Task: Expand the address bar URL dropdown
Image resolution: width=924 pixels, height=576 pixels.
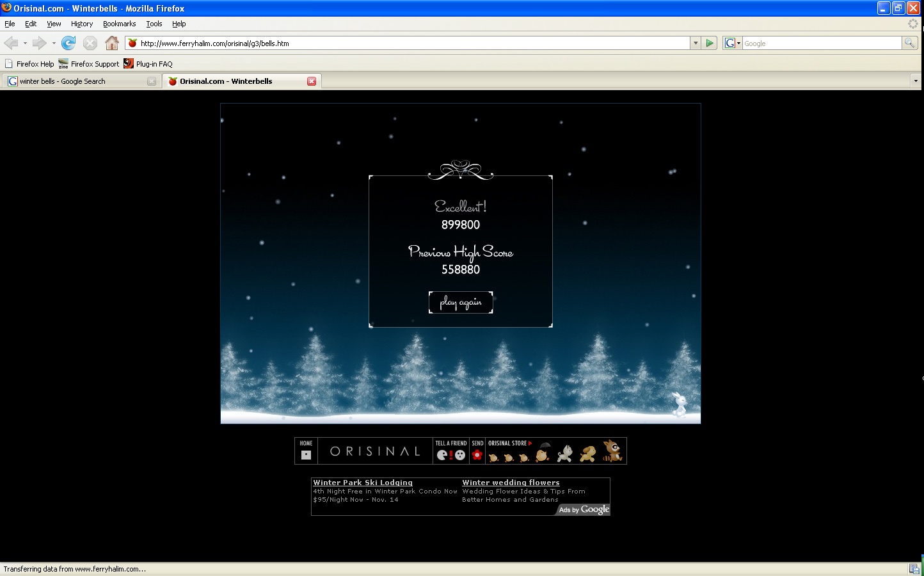Action: [696, 43]
